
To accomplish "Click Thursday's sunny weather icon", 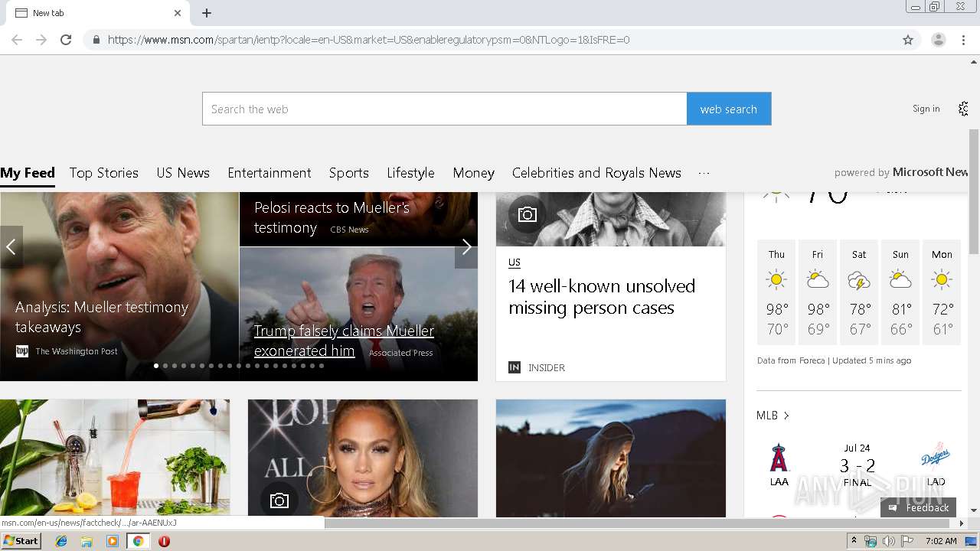I will click(776, 280).
